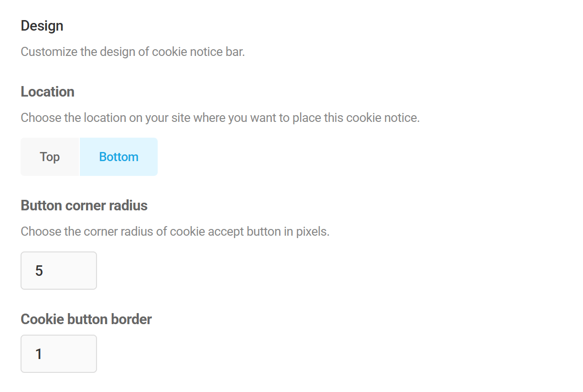Highlight the word Bottom in the selector
583x392 pixels.
(119, 156)
